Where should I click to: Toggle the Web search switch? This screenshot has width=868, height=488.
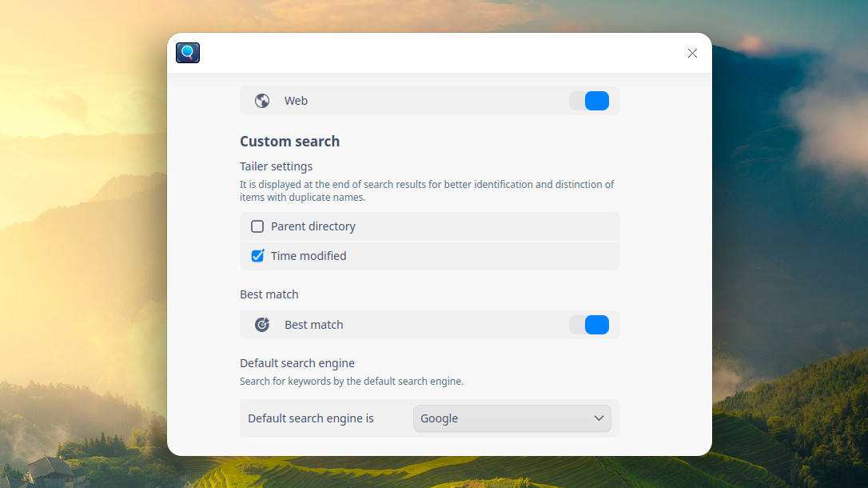589,101
